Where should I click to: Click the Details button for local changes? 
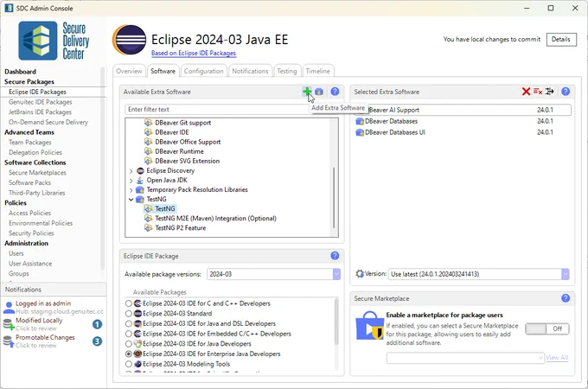point(561,40)
